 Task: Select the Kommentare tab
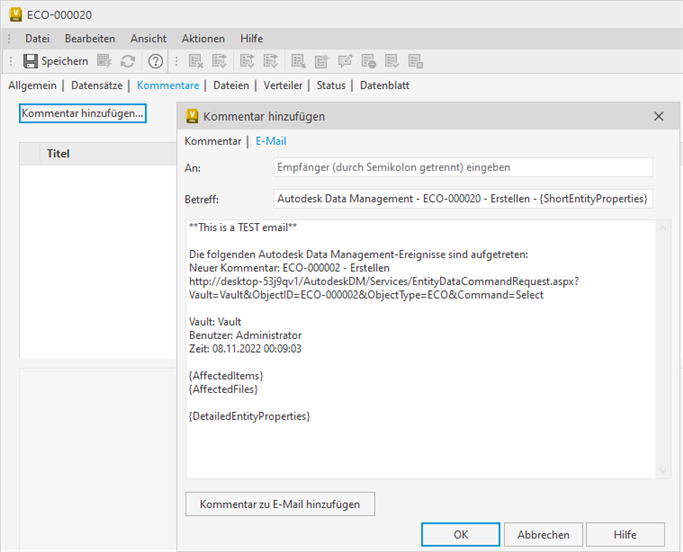(x=168, y=85)
